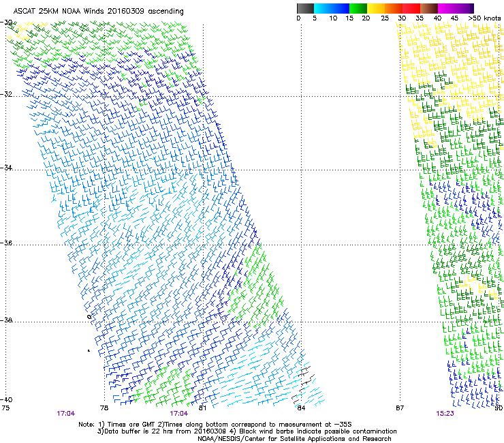Click the brown 35-40 knots legend swatch
Screen dimensions: 504x443
click(x=429, y=8)
